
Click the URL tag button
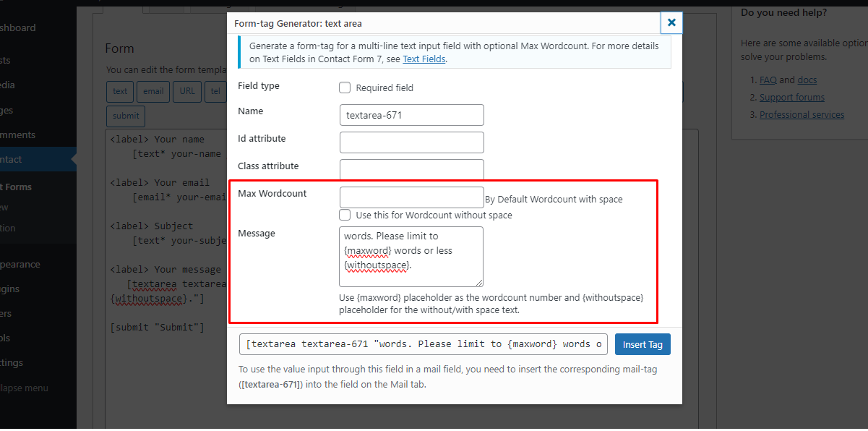187,91
